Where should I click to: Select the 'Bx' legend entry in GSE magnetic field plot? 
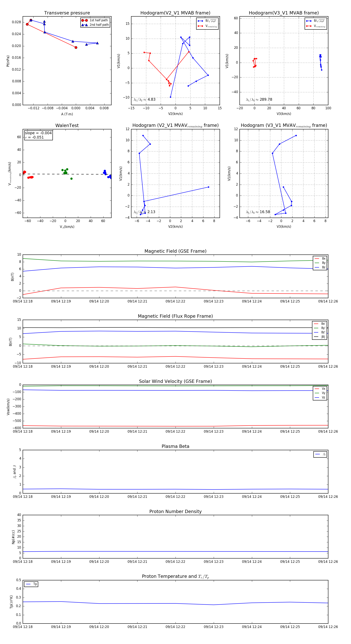(320, 259)
